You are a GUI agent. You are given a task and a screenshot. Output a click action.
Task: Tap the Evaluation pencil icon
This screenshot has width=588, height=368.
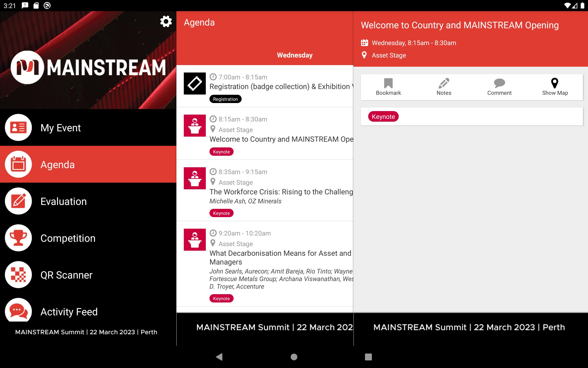[x=18, y=201]
